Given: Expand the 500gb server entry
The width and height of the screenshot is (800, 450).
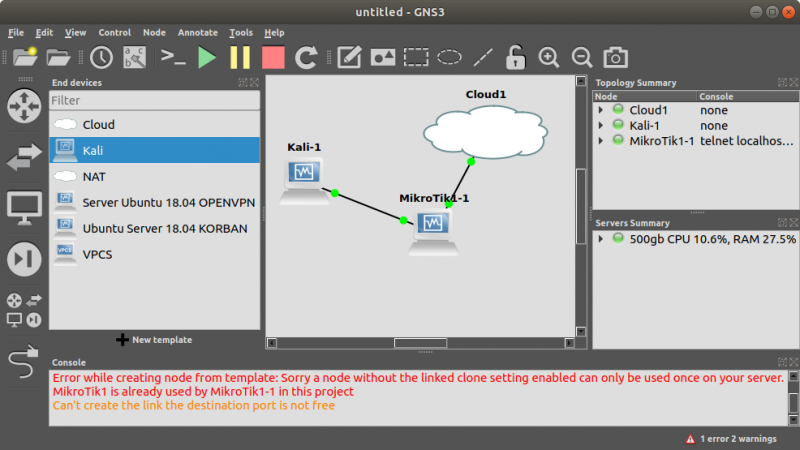Looking at the screenshot, I should [601, 239].
